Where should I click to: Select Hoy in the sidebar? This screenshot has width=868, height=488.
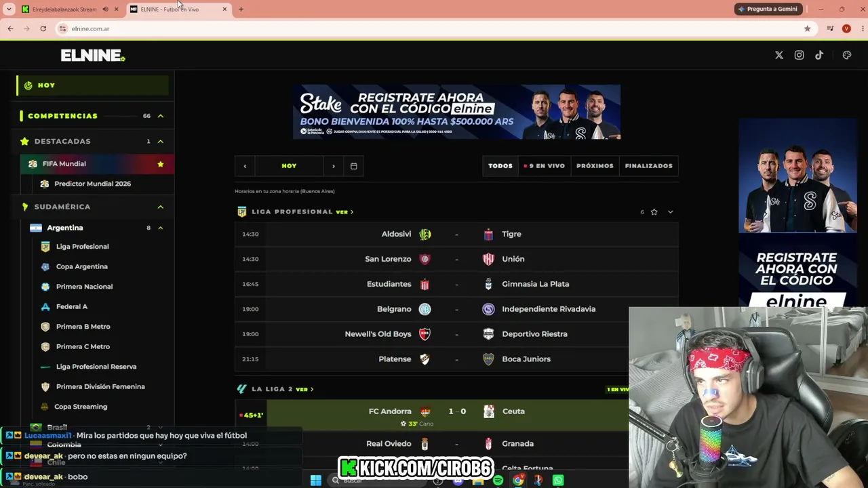93,85
